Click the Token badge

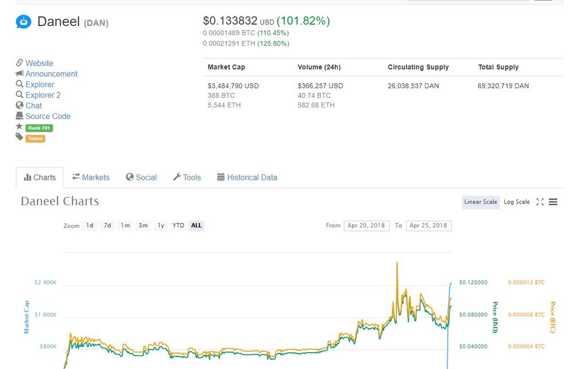35,139
